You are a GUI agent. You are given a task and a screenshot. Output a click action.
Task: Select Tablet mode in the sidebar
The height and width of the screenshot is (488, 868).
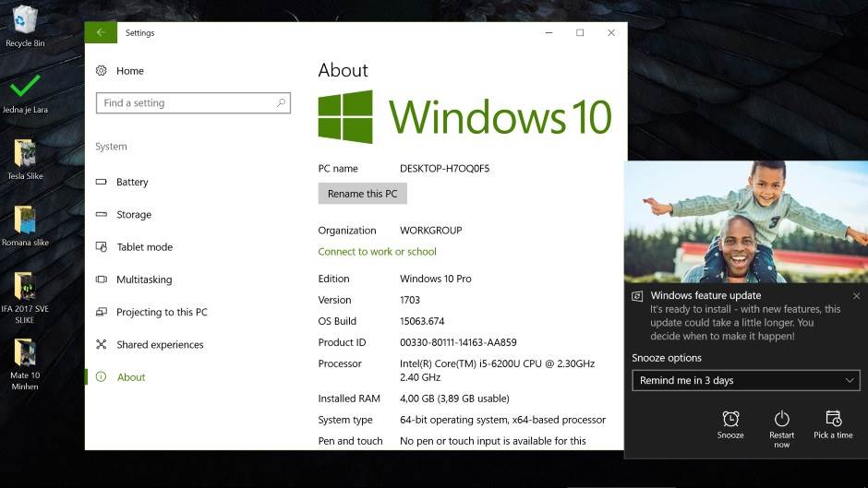click(144, 247)
